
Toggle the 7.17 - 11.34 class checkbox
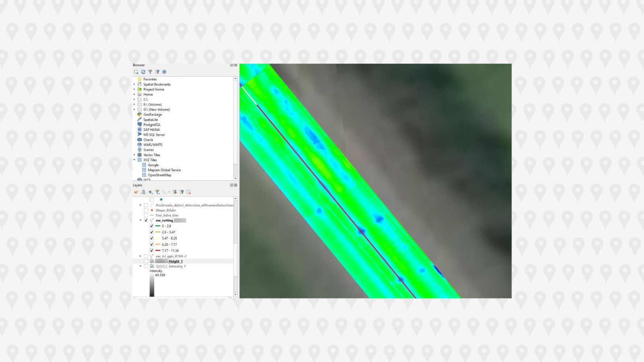coord(152,251)
